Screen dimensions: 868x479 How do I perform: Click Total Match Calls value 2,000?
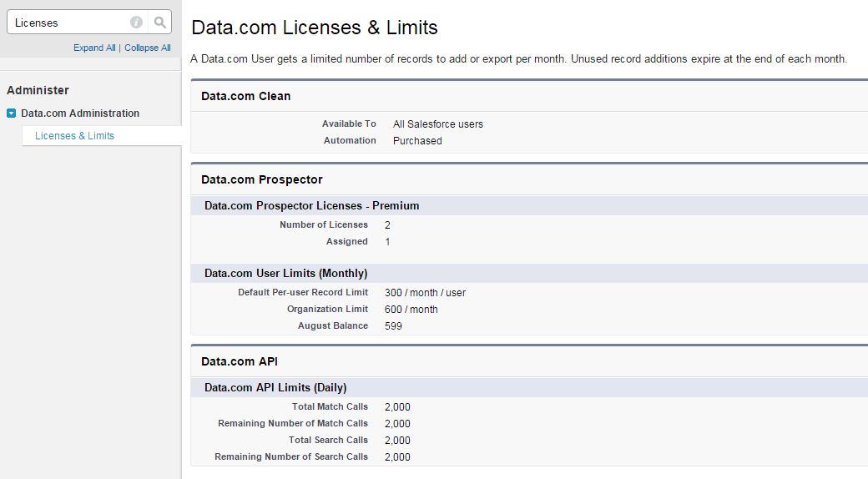tap(397, 407)
